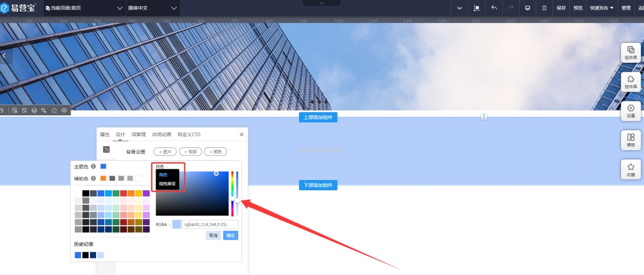Click the rainbow hue slider
Viewport: 644px width, 275px height.
click(232, 194)
